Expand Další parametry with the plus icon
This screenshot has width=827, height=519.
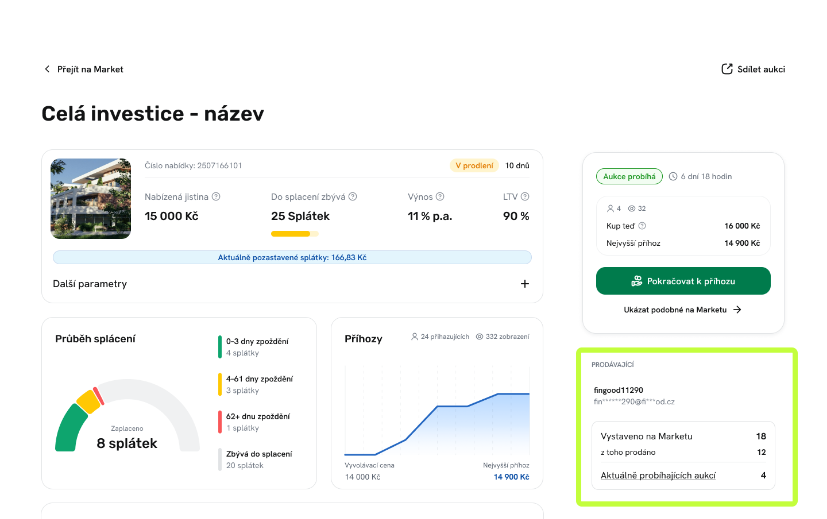coord(525,284)
